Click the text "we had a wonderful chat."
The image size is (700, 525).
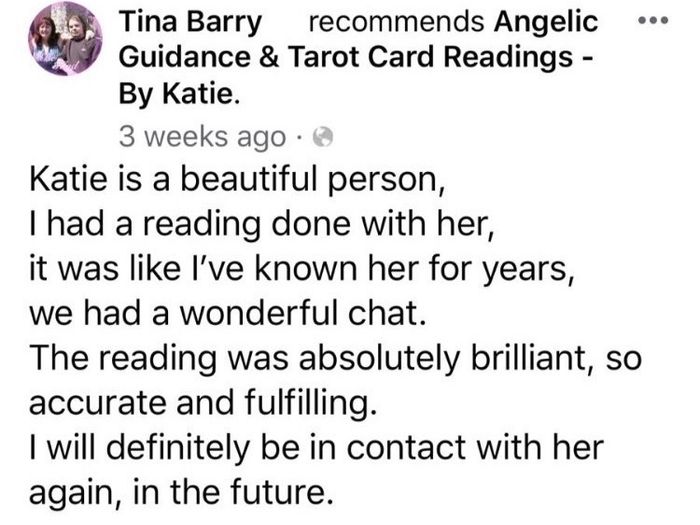[228, 313]
